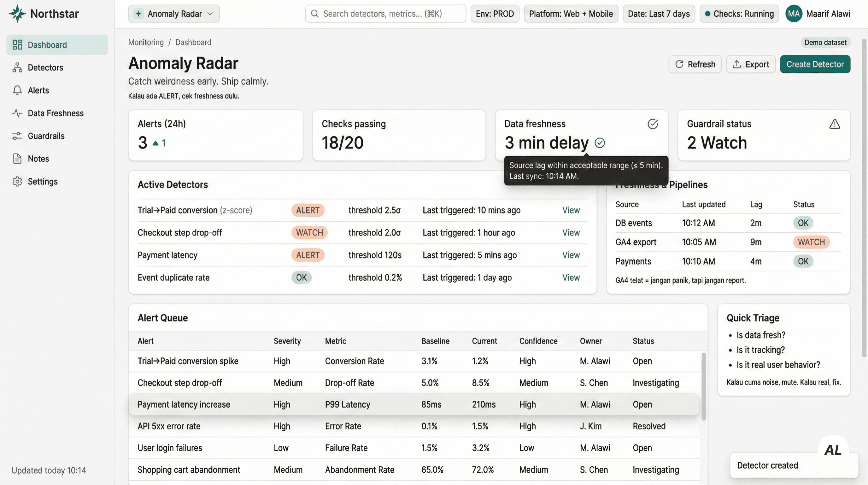The width and height of the screenshot is (868, 485).
Task: Click the Settings gear icon
Action: click(x=17, y=182)
